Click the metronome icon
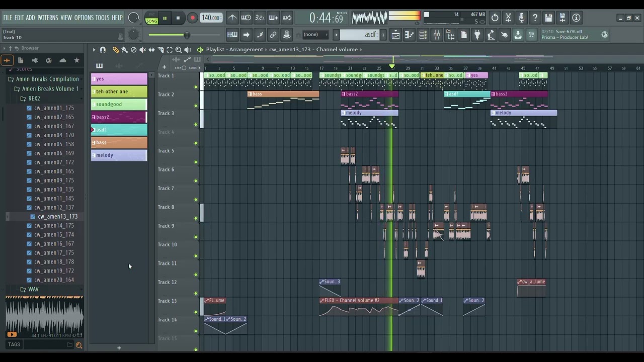 [x=232, y=18]
